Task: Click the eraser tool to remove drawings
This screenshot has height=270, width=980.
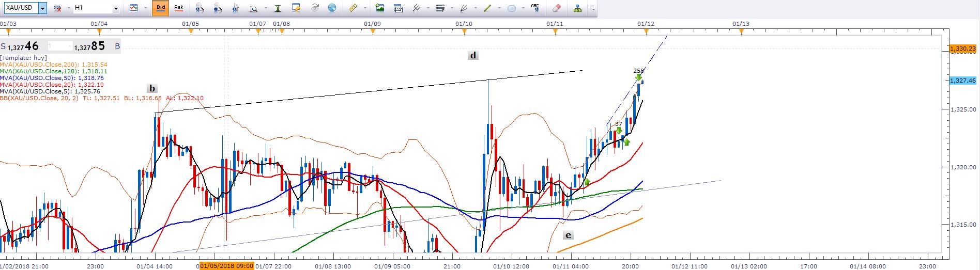Action: coord(556,8)
